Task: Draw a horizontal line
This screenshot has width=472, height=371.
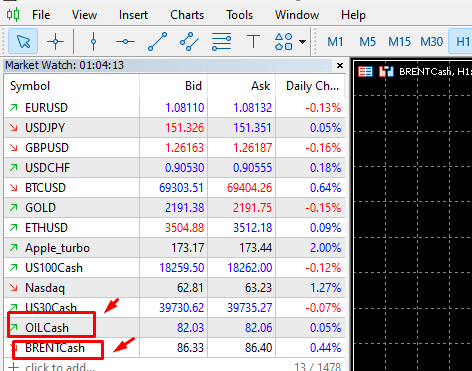Action: point(125,42)
